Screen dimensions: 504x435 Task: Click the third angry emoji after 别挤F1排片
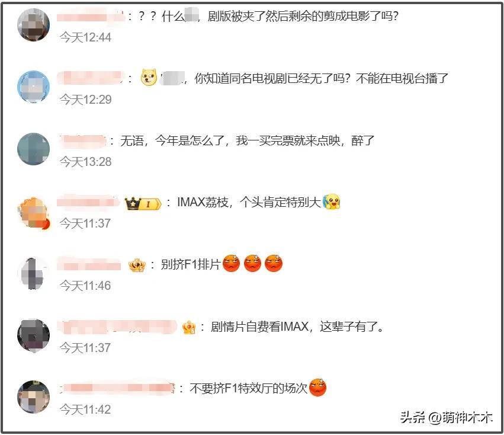point(274,263)
